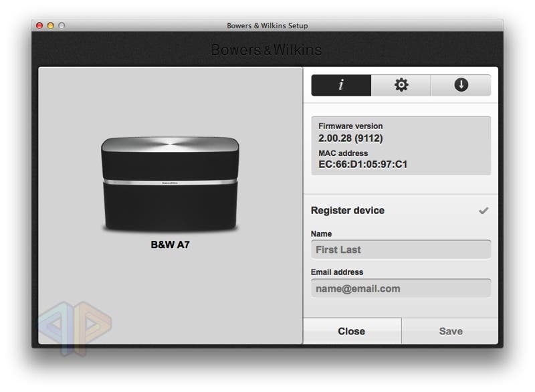Click the Name field showing First Last
The width and height of the screenshot is (535, 392).
[x=401, y=250]
